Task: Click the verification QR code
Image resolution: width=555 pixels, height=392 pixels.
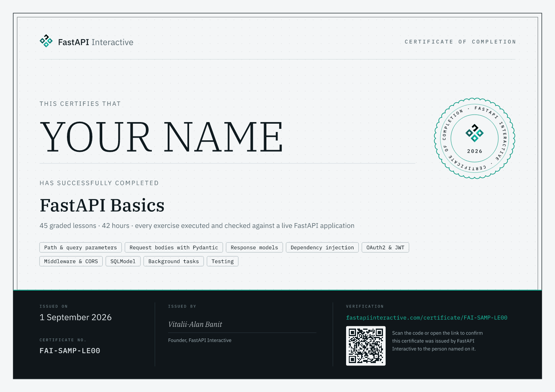Action: tap(366, 346)
